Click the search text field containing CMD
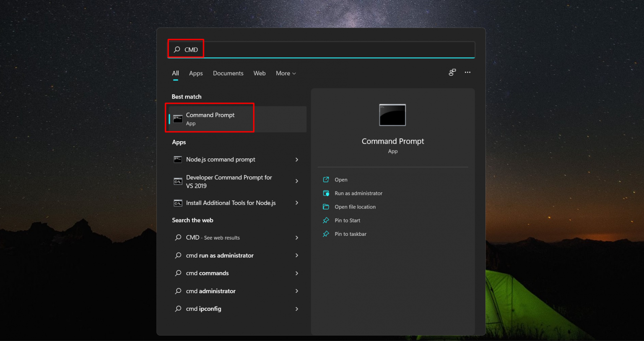 point(321,49)
